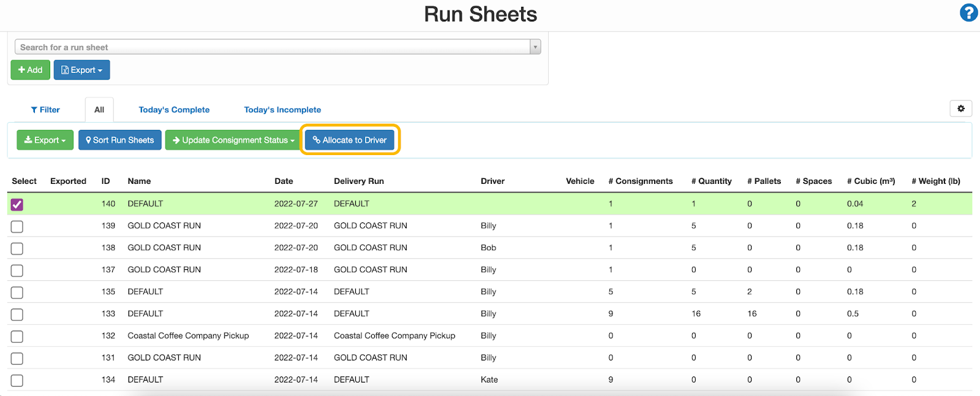Viewport: 980px width, 396px height.
Task: Click the Filter funnel tab
Action: 45,110
